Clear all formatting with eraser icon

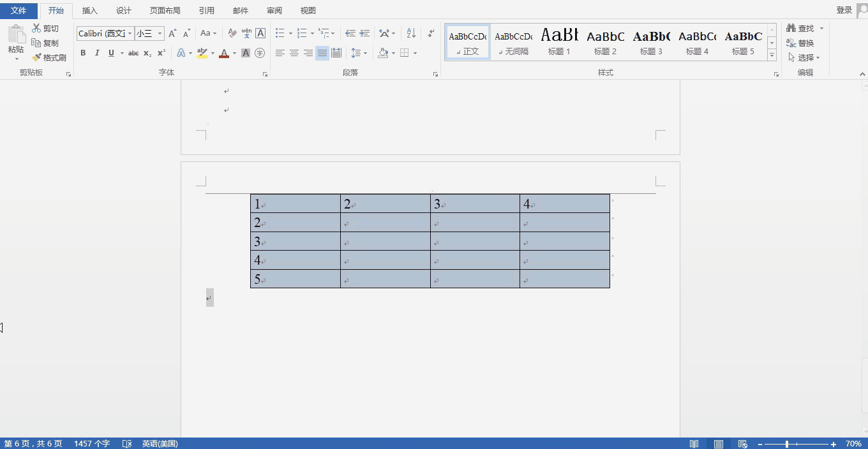coord(232,33)
